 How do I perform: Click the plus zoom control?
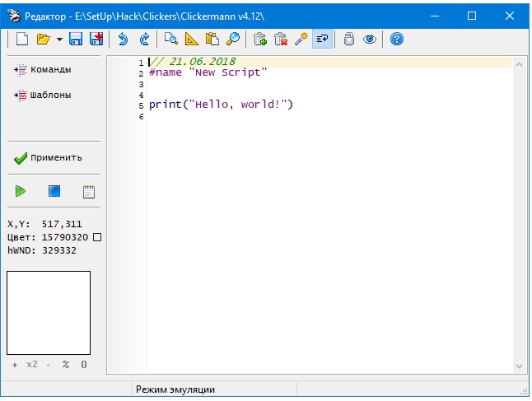(15, 365)
